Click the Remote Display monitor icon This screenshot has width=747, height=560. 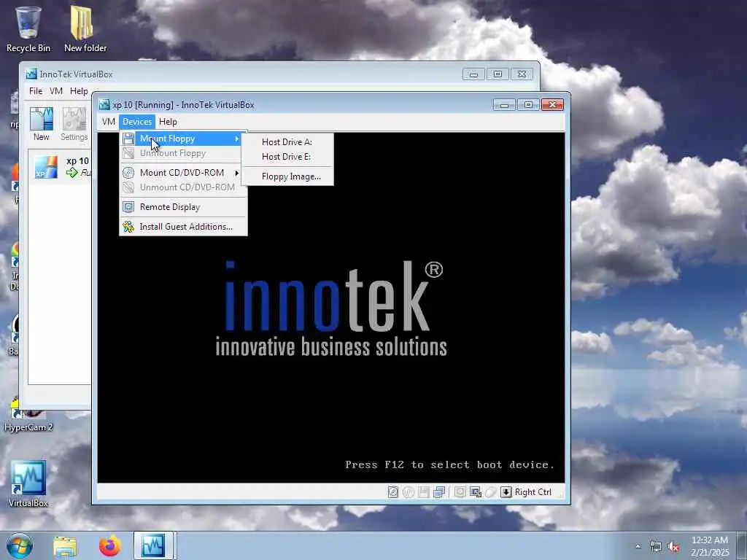128,206
